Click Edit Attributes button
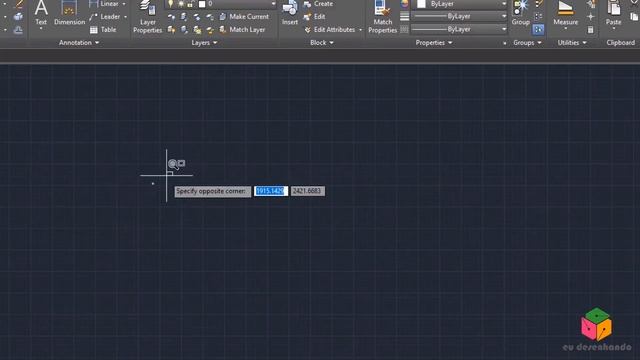This screenshot has height=360, width=640. click(330, 30)
